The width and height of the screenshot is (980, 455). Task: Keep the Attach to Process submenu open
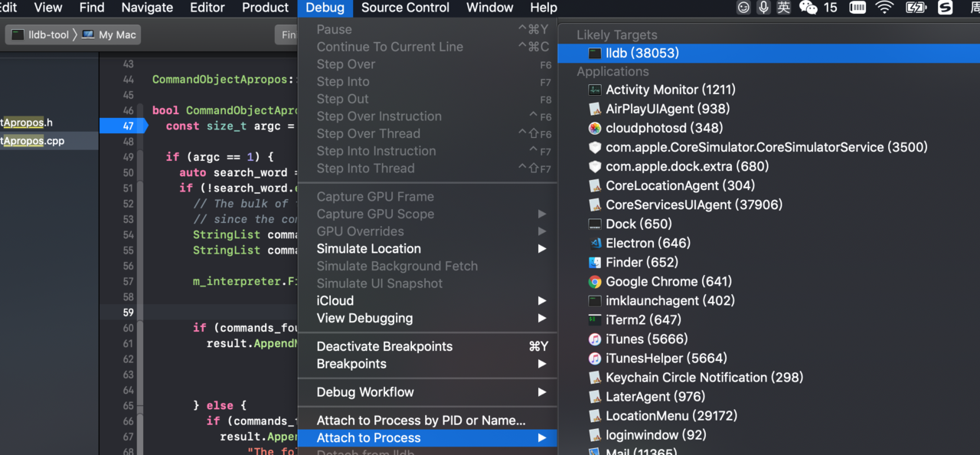[x=427, y=438]
